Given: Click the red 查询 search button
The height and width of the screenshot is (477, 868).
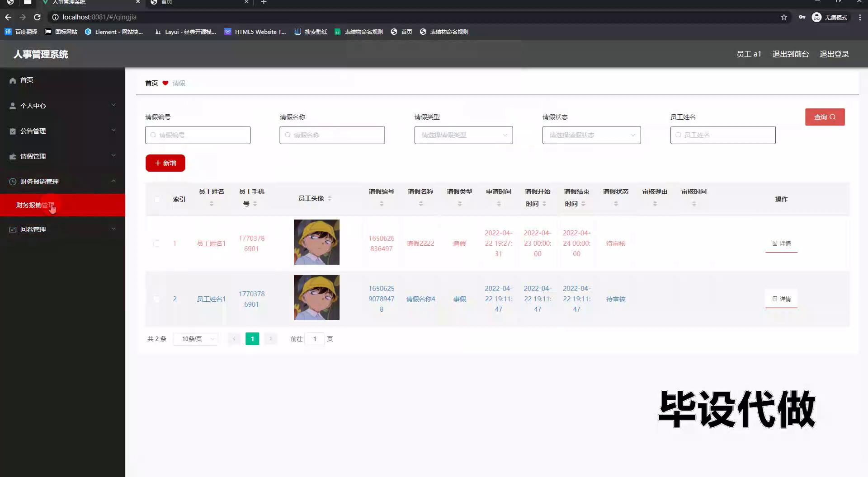Looking at the screenshot, I should click(x=825, y=117).
